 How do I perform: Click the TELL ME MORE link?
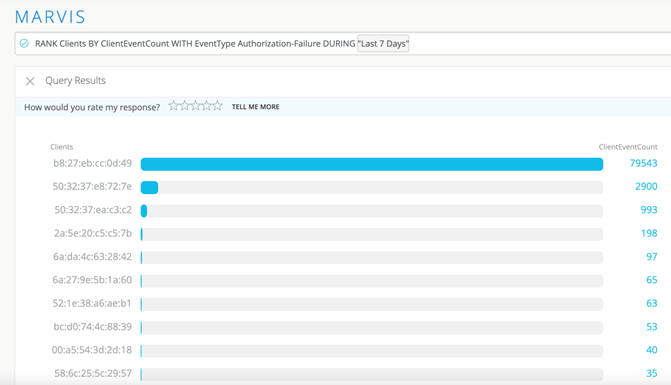pos(255,107)
